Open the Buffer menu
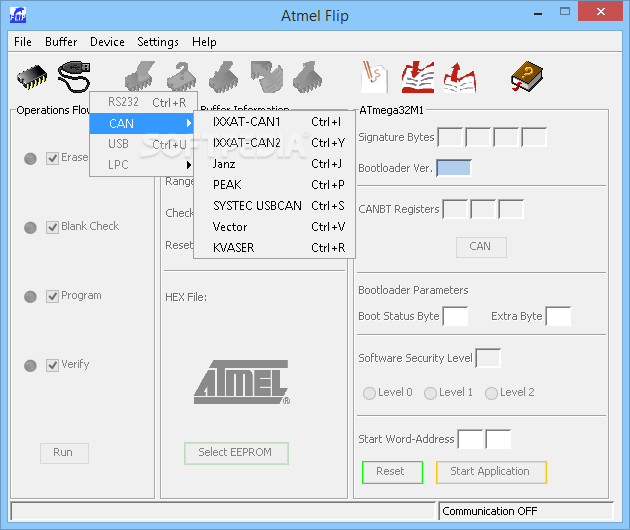630x530 pixels. [x=61, y=42]
